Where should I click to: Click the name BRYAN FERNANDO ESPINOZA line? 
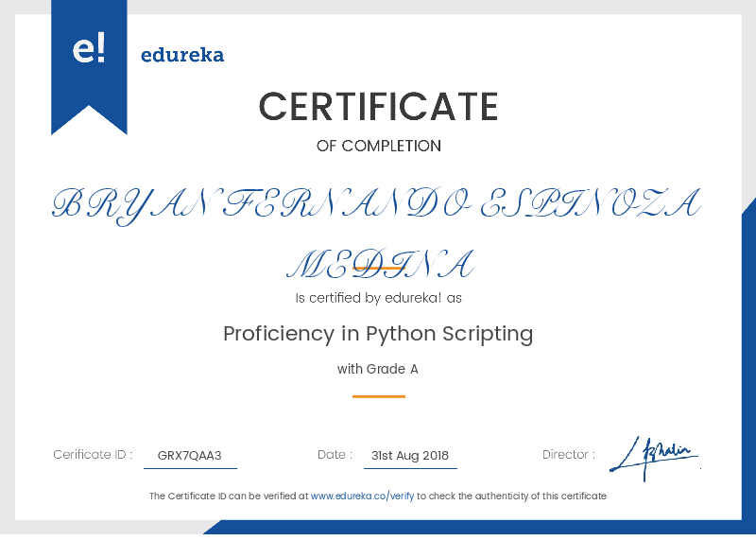[x=376, y=205]
